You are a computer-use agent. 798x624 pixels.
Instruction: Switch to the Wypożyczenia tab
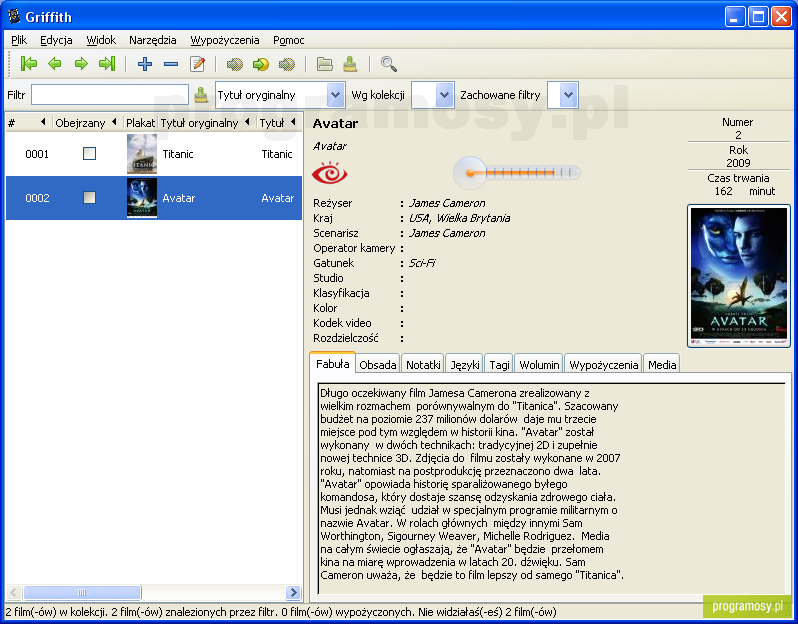604,365
